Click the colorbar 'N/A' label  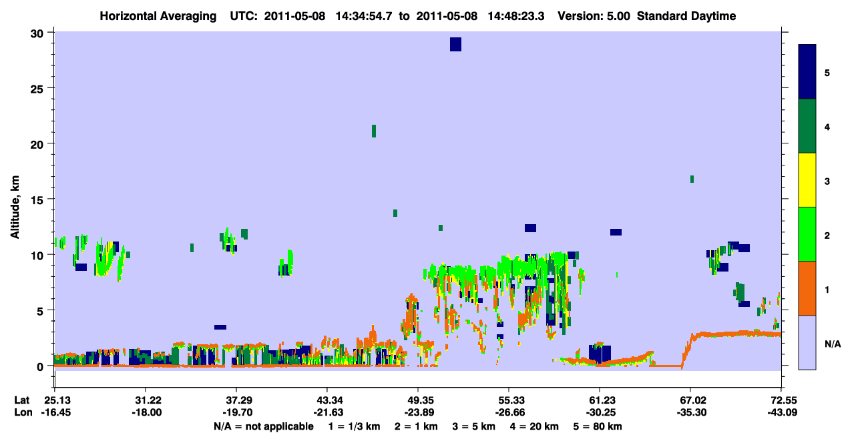(x=832, y=344)
